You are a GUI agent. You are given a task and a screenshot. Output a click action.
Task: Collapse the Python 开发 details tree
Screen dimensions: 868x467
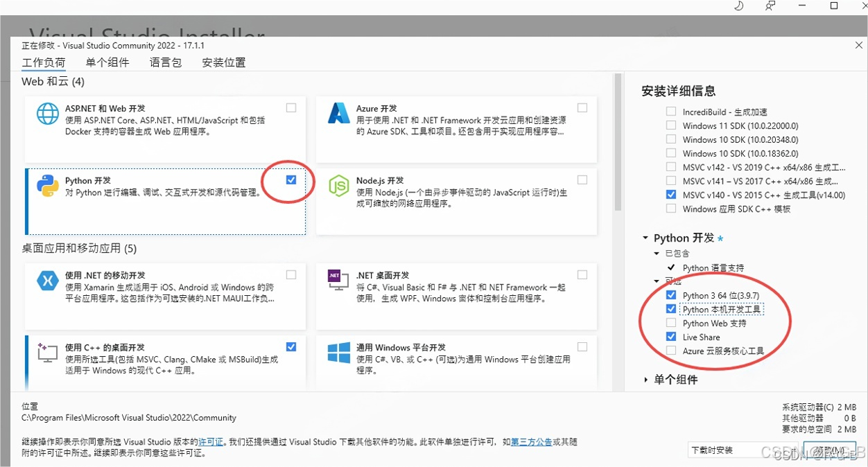pos(646,237)
